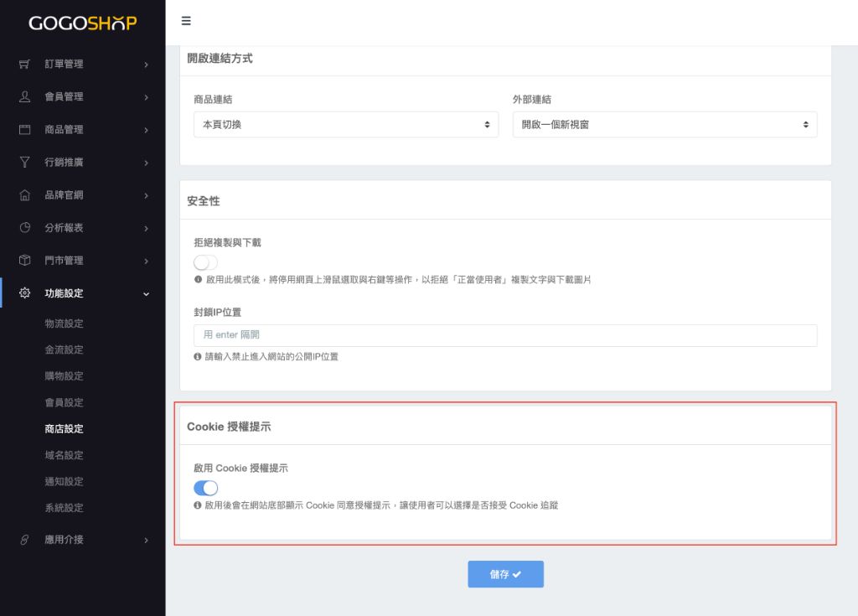Open 物流設定 in the sidebar
Image resolution: width=858 pixels, height=616 pixels.
pos(64,324)
